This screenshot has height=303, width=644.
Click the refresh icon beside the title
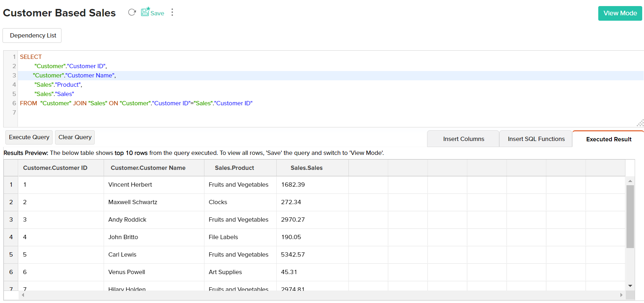(132, 12)
